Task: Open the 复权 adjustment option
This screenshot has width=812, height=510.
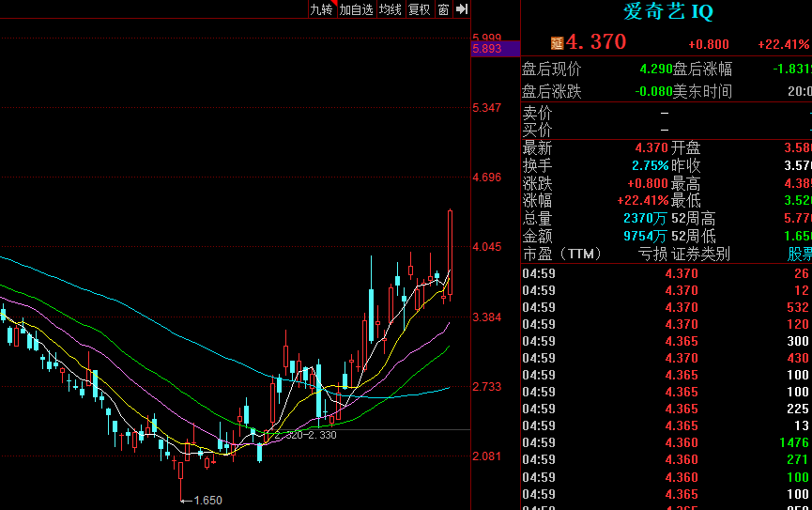Action: [x=419, y=9]
